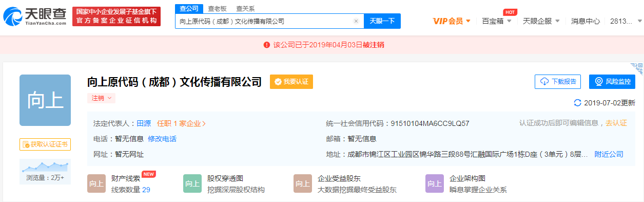This screenshot has height=202, width=644.
Task: Clear the search box with X icon
Action: [356, 21]
